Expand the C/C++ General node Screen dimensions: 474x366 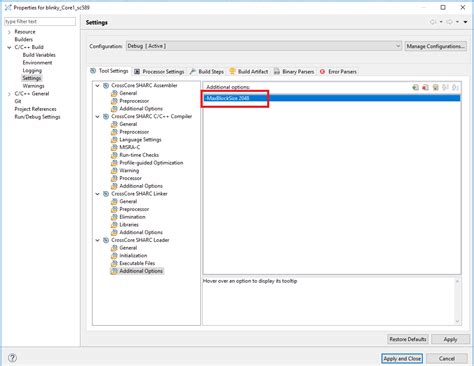(9, 94)
